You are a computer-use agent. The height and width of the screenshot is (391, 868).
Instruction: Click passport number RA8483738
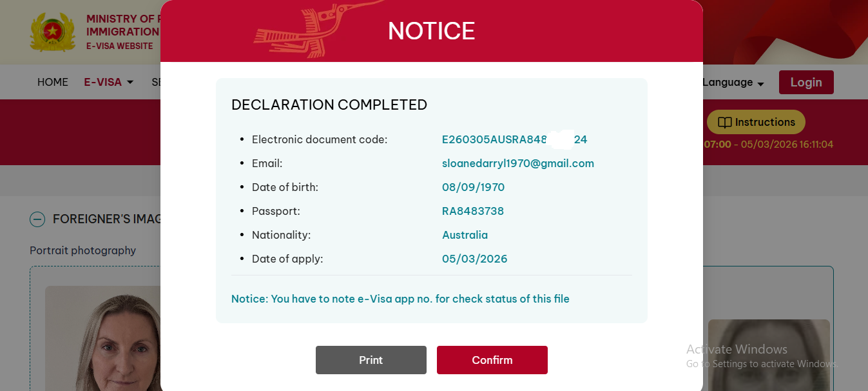click(472, 211)
